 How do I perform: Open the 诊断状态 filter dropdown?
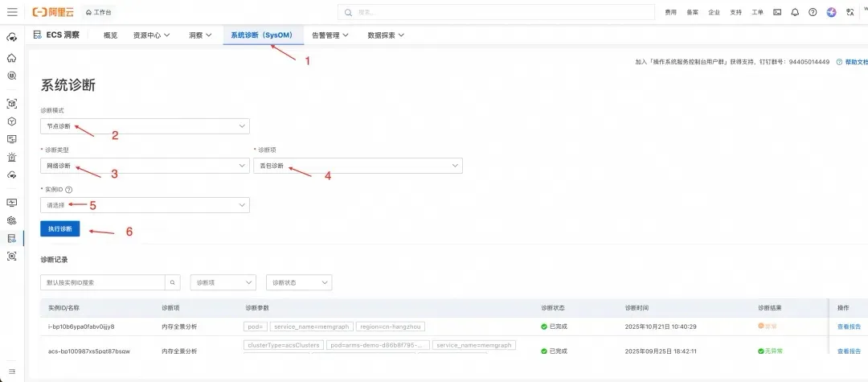tap(299, 282)
